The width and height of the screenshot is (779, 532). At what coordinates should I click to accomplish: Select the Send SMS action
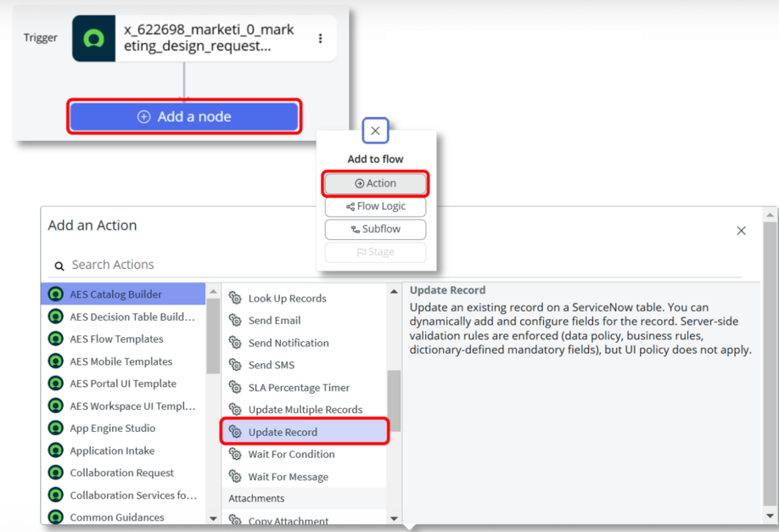click(304, 365)
